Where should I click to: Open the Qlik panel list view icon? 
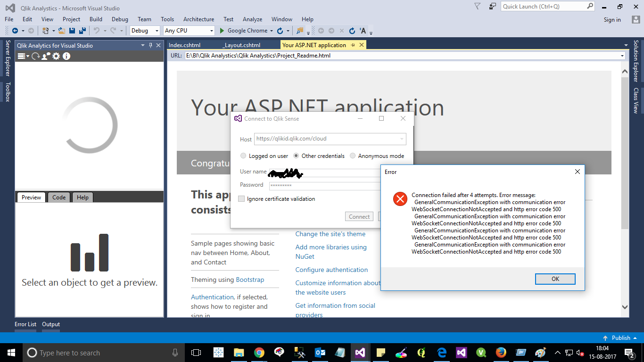click(x=22, y=56)
